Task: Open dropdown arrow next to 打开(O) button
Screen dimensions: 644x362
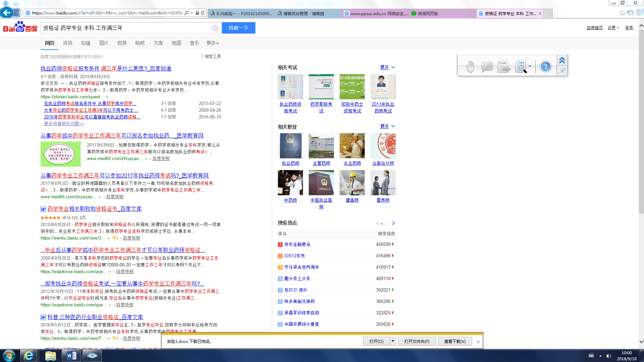Action: [x=393, y=341]
